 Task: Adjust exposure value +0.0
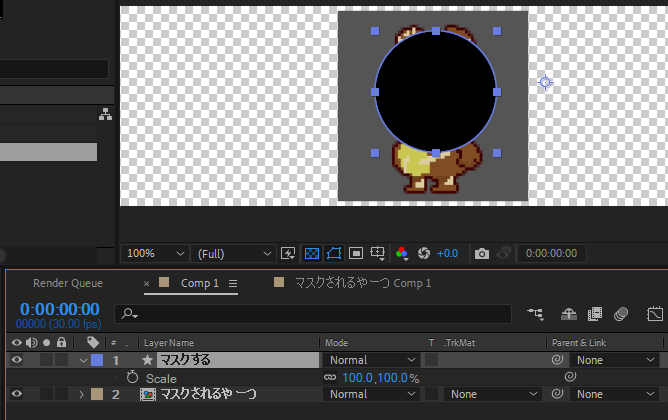tap(447, 253)
